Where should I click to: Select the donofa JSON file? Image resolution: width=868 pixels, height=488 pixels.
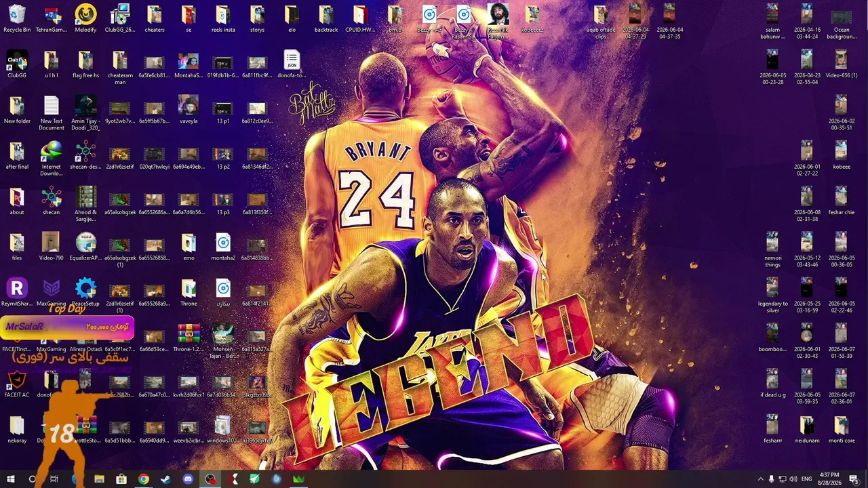[x=292, y=64]
